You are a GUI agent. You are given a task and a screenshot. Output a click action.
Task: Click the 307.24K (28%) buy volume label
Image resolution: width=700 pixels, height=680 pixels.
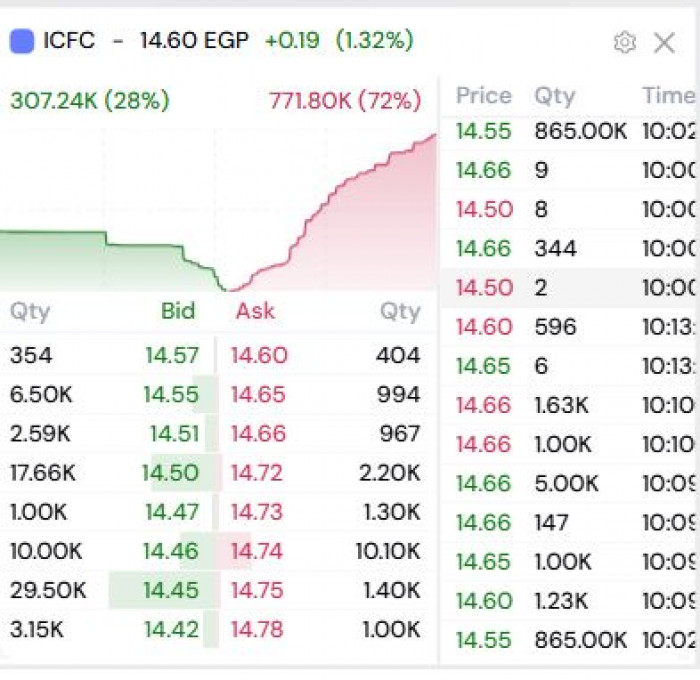90,101
